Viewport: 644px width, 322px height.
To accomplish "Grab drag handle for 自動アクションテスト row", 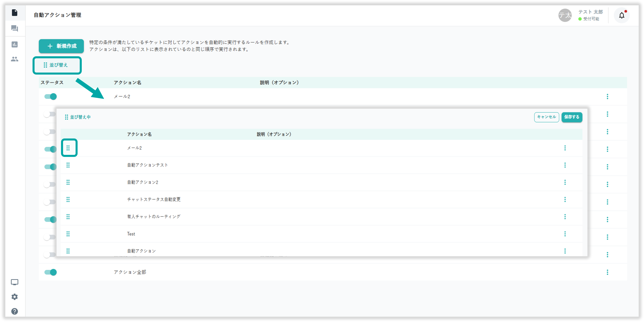I will (68, 165).
